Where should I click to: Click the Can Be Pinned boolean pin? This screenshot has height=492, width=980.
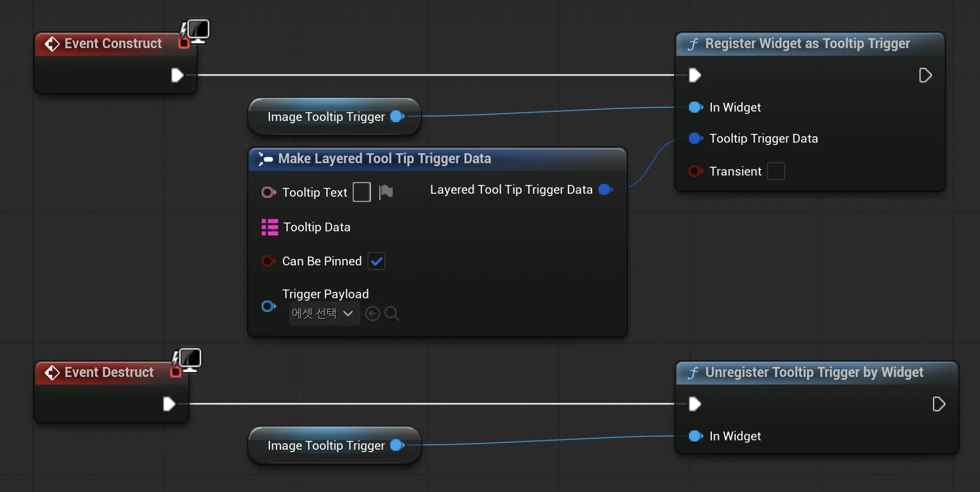(269, 261)
